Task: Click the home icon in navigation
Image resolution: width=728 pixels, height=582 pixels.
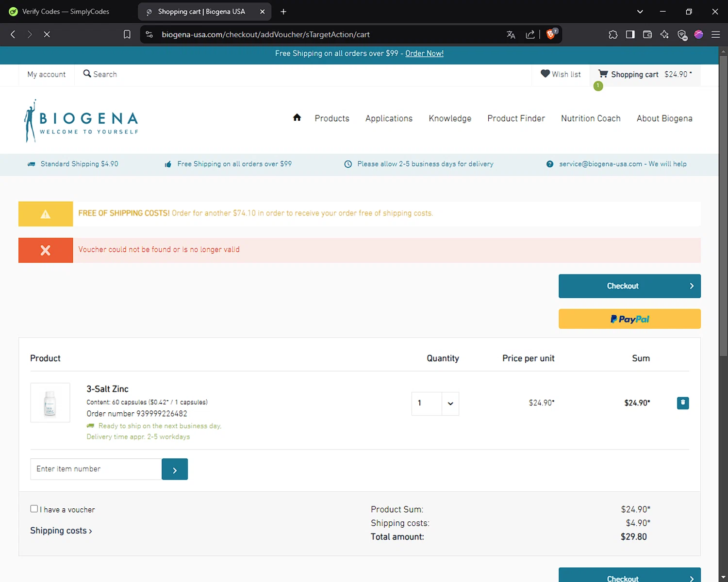Action: click(297, 117)
